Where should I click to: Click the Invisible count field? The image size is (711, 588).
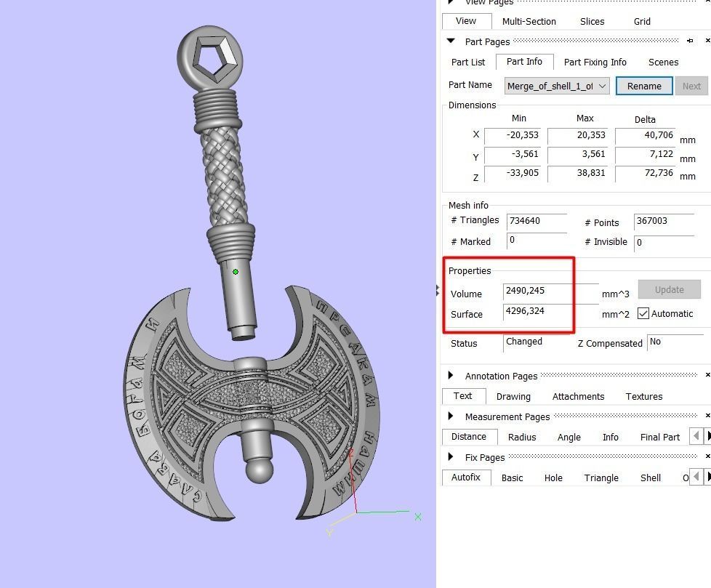(664, 243)
